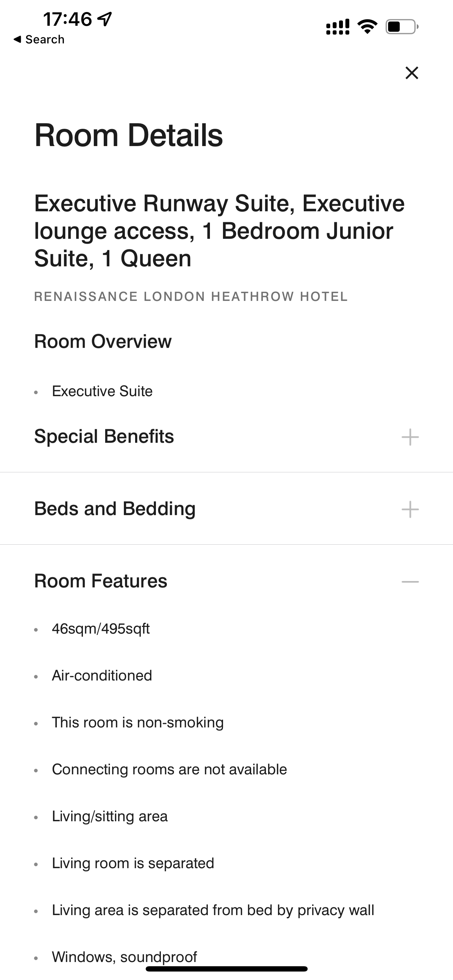
Task: Expand Beds and Bedding with the plus icon
Action: 410,509
